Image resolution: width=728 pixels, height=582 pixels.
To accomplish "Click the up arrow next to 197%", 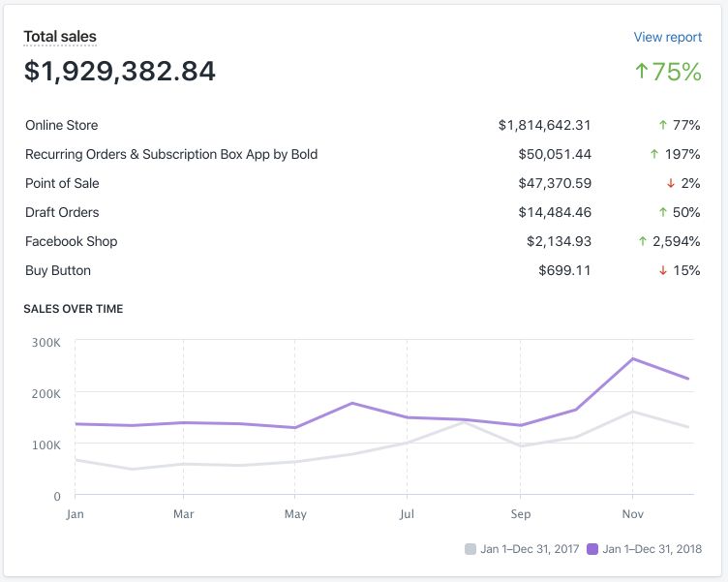I will click(x=655, y=154).
